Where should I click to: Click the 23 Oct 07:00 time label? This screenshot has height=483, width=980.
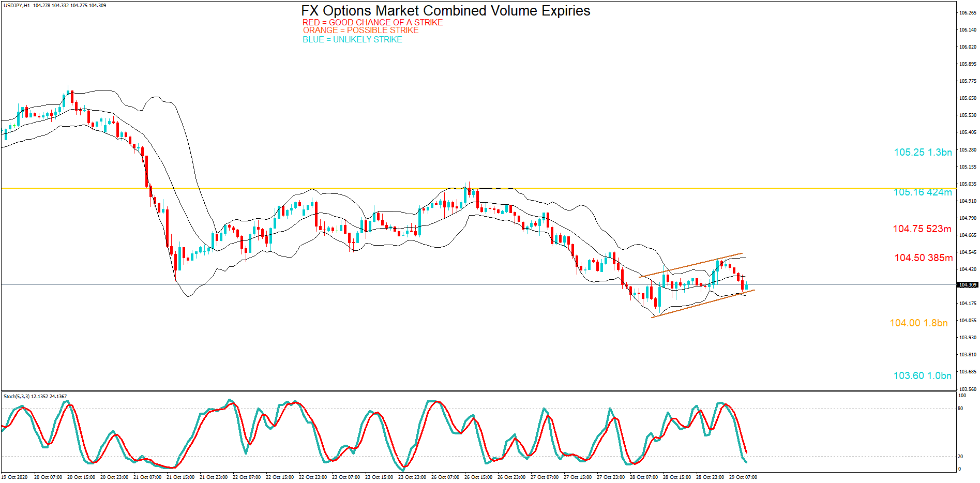coord(346,477)
